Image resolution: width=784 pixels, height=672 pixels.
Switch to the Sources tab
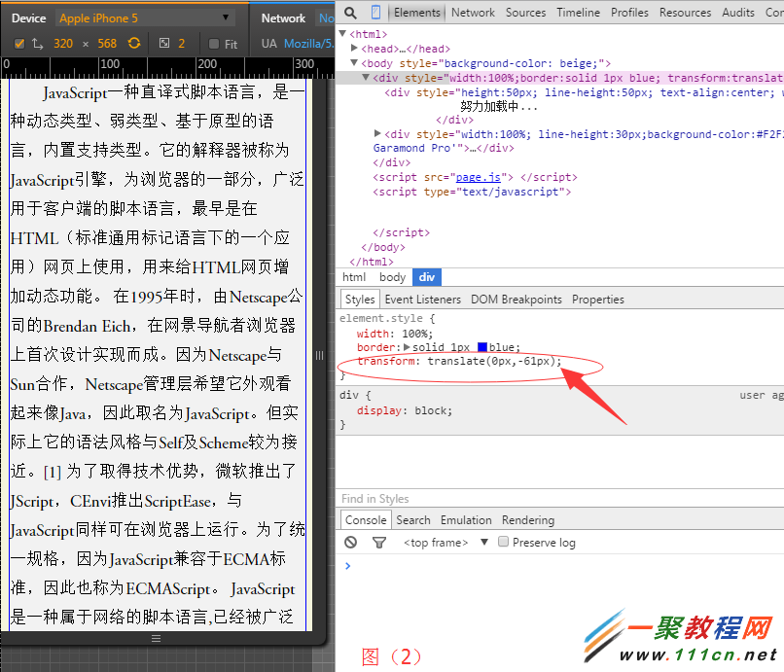coord(525,13)
